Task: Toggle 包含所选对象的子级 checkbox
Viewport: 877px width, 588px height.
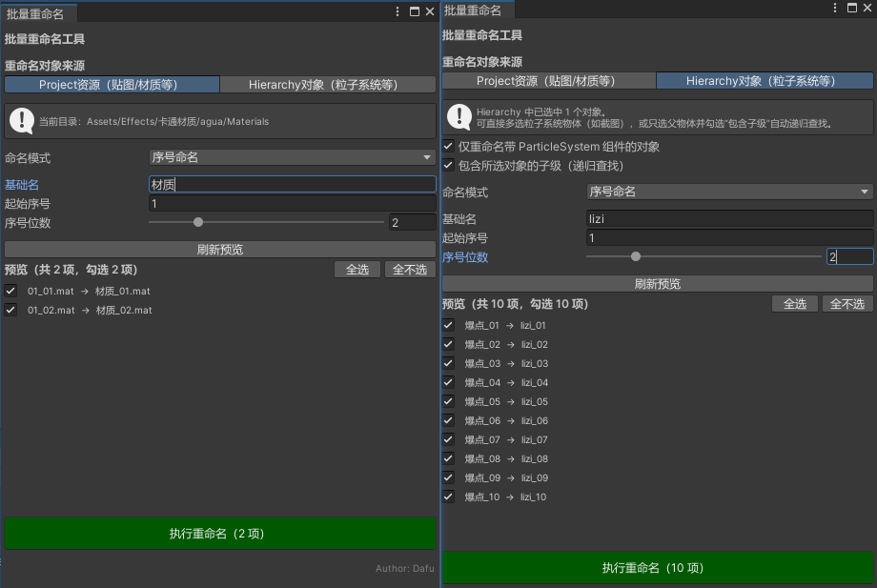Action: point(448,166)
